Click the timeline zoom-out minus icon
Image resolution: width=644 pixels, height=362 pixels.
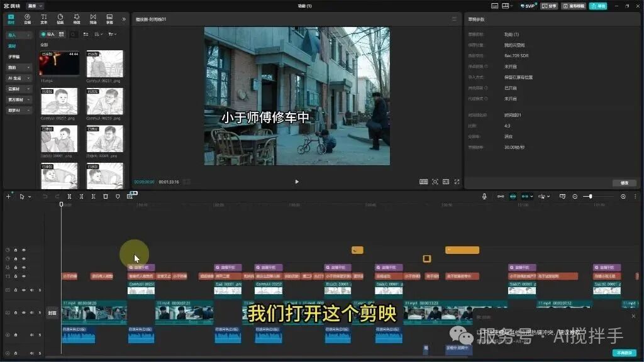point(575,197)
